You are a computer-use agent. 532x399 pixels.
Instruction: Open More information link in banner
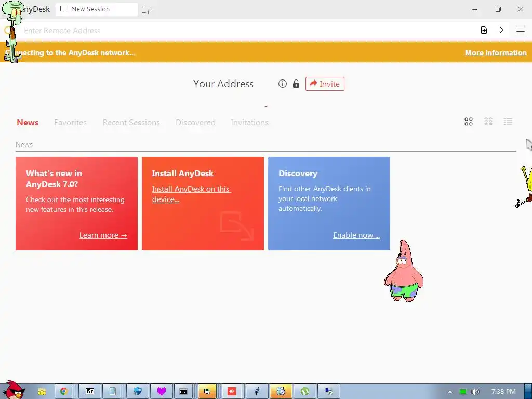tap(496, 52)
